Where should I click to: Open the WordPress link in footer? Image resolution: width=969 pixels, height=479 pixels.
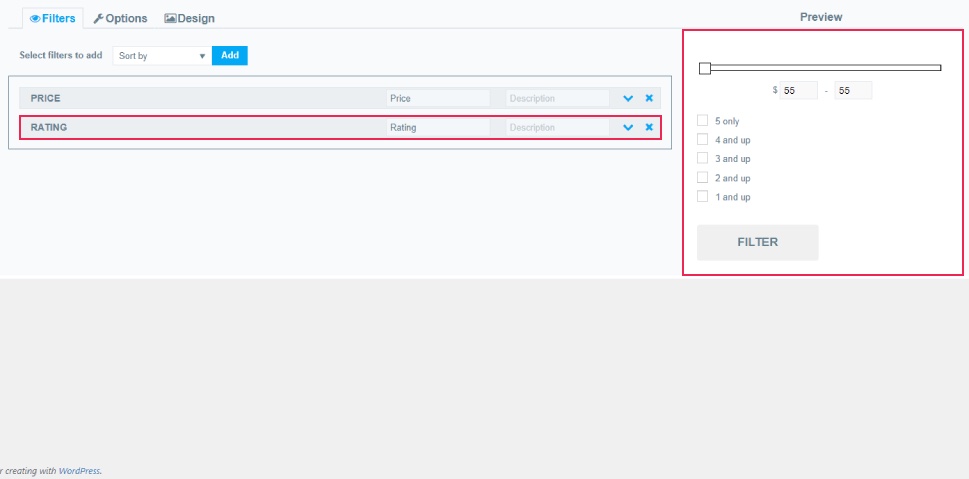79,471
